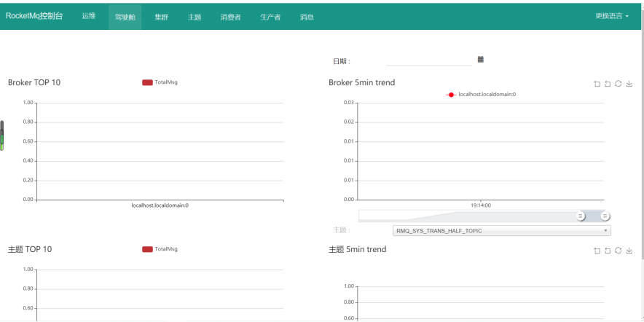Open the 生产者 producer tab
This screenshot has width=644, height=322.
tap(271, 17)
